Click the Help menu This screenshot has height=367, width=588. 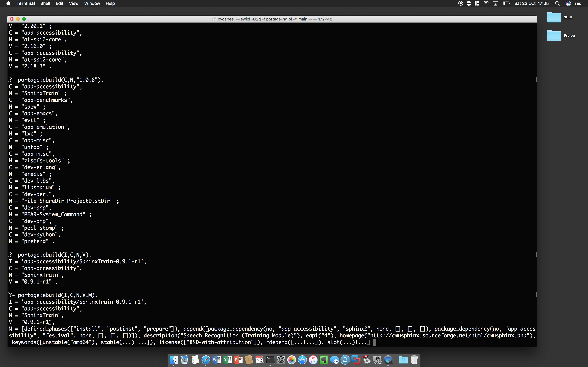[x=110, y=3]
